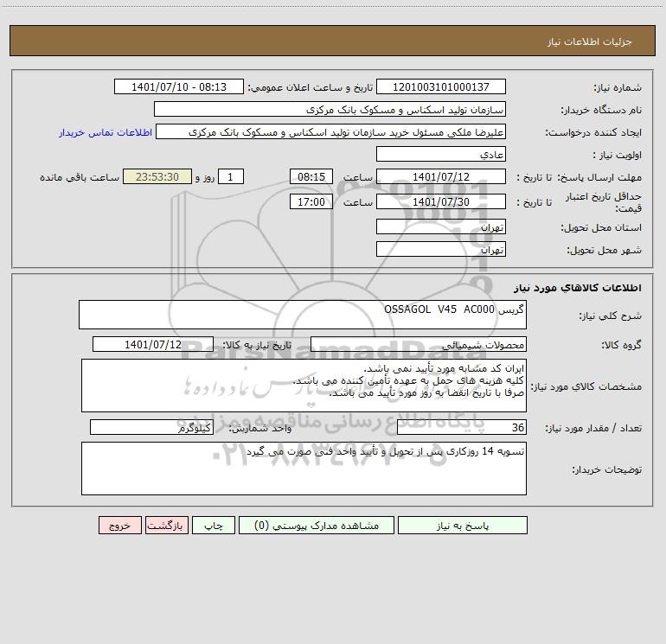666x644 pixels.
Task: Click the announcement date field 1401/07/10 - 08:13
Action: click(179, 86)
